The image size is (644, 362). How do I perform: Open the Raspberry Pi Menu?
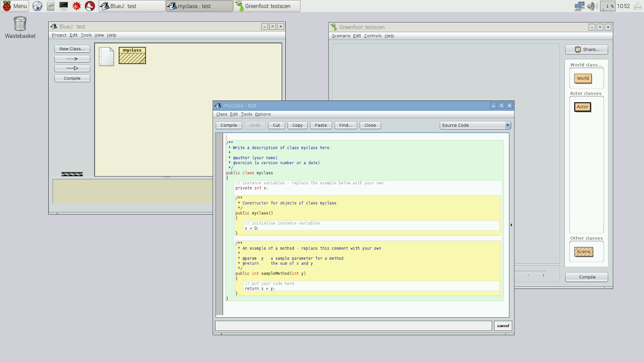[x=15, y=6]
